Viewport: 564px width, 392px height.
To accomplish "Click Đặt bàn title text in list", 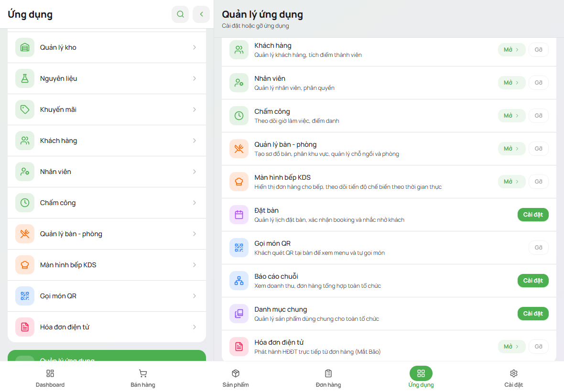I will (267, 210).
